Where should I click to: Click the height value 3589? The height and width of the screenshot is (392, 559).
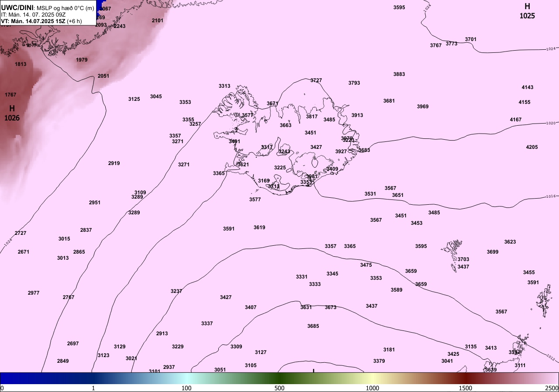click(397, 290)
